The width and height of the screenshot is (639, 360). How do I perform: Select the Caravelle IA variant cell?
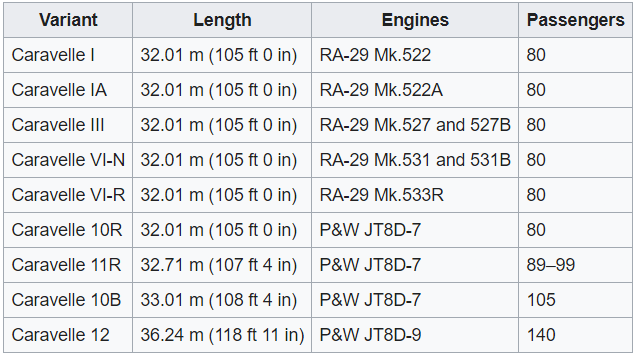click(68, 90)
